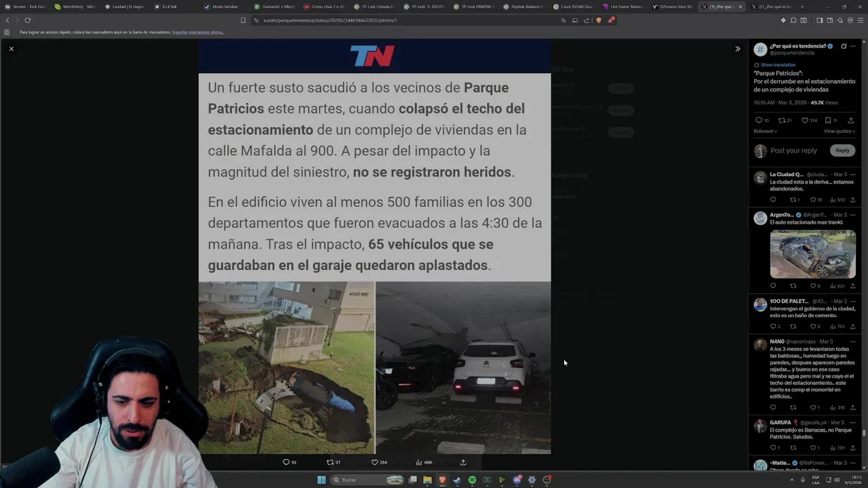
Task: Open the Grok icon on the main tweet
Action: [x=844, y=47]
